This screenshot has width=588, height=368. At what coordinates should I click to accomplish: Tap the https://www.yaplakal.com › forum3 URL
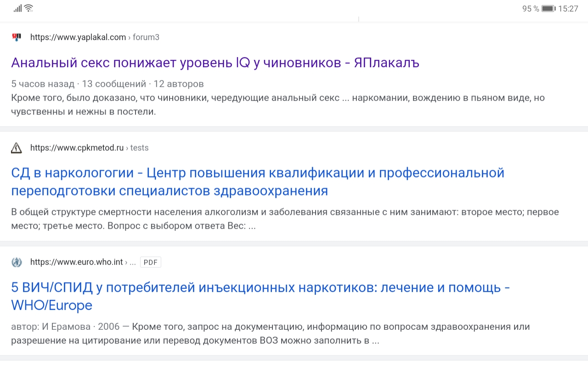(95, 37)
